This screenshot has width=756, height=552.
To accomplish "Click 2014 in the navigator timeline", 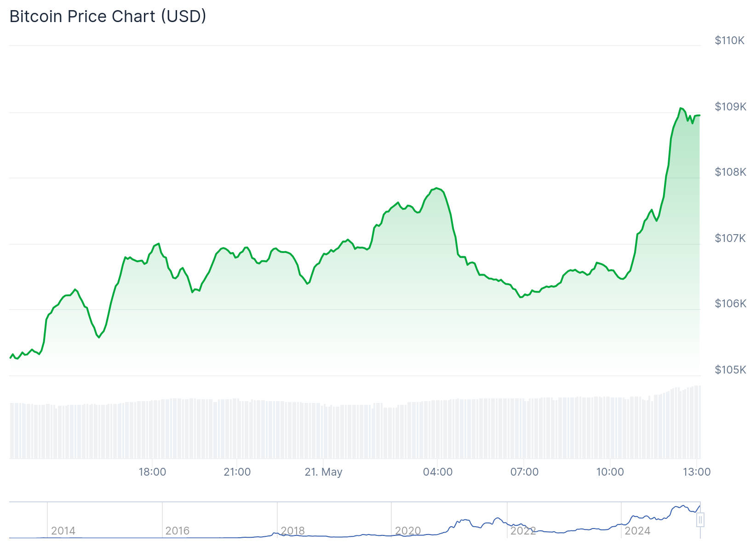I will click(x=63, y=531).
